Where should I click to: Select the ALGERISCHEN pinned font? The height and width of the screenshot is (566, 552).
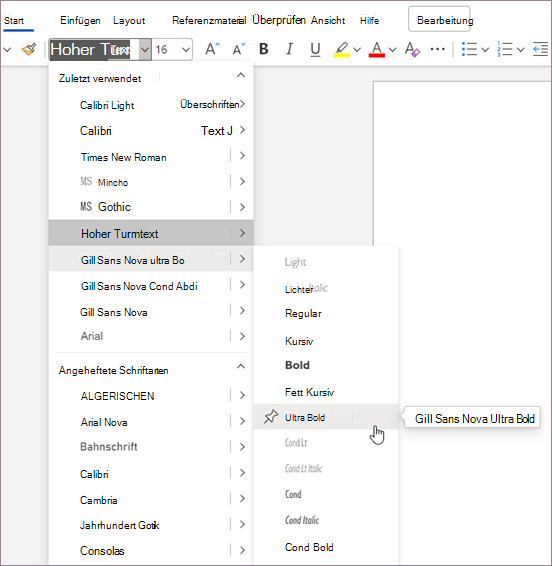pyautogui.click(x=117, y=396)
